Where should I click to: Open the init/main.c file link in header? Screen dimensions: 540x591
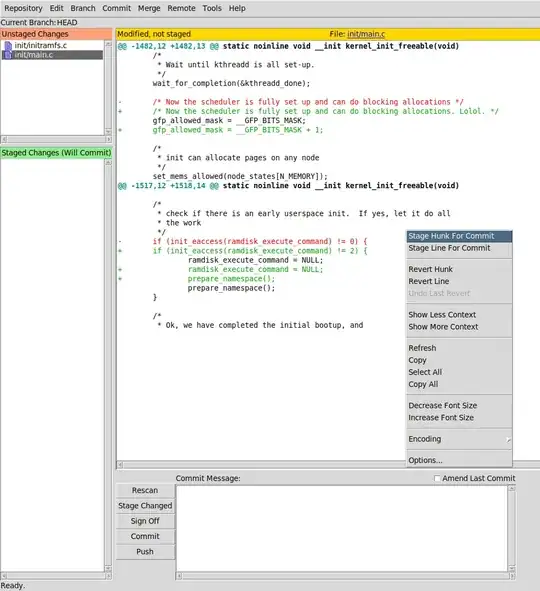click(x=366, y=34)
